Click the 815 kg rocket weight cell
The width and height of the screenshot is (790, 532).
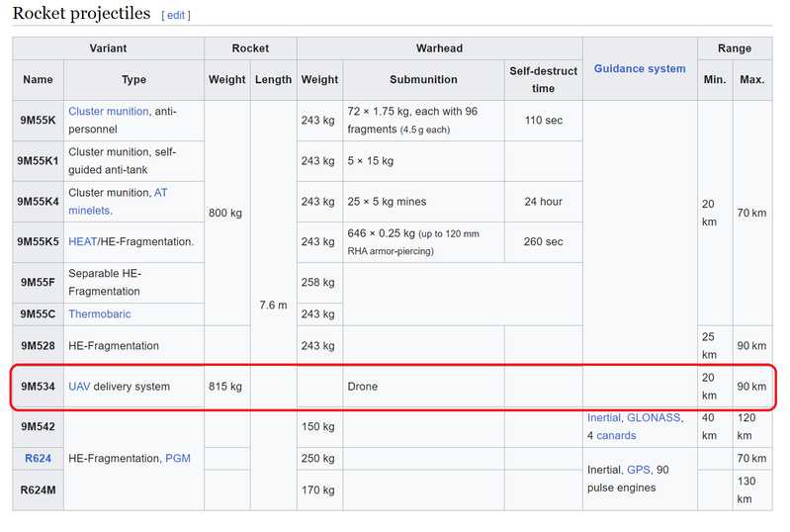(x=225, y=387)
